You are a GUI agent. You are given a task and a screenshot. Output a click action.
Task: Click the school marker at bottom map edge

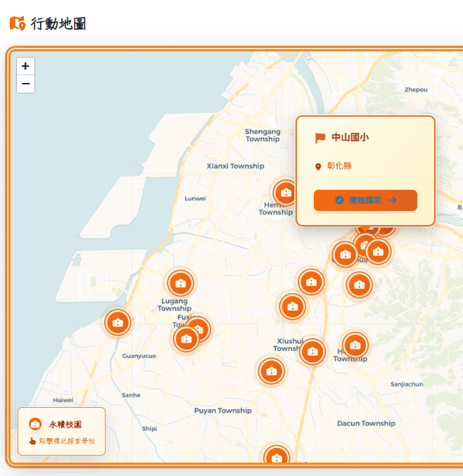click(x=277, y=458)
